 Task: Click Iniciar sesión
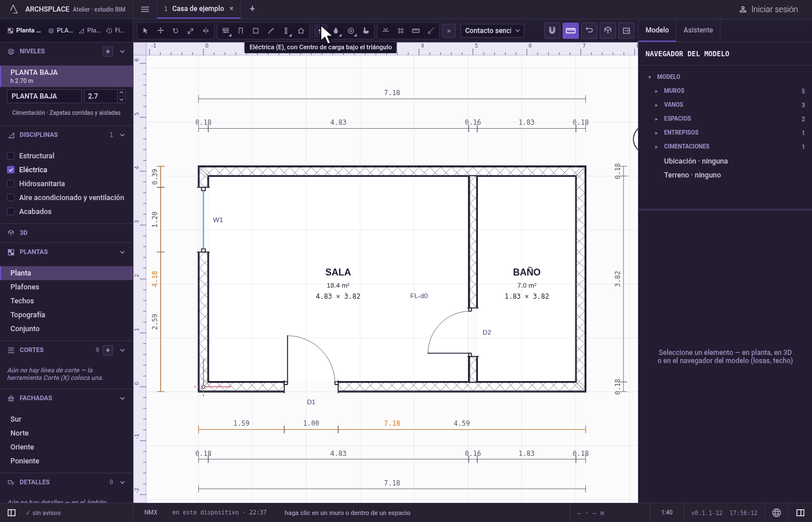pos(768,9)
